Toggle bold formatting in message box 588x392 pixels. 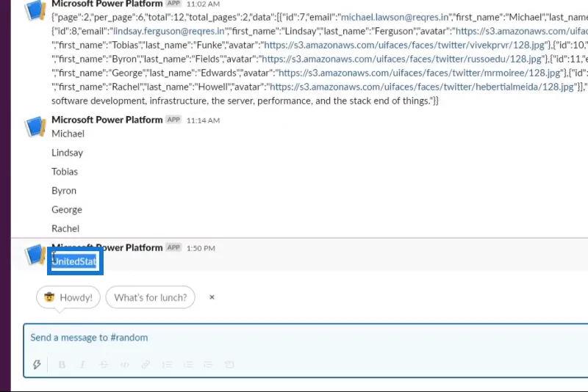(x=62, y=364)
